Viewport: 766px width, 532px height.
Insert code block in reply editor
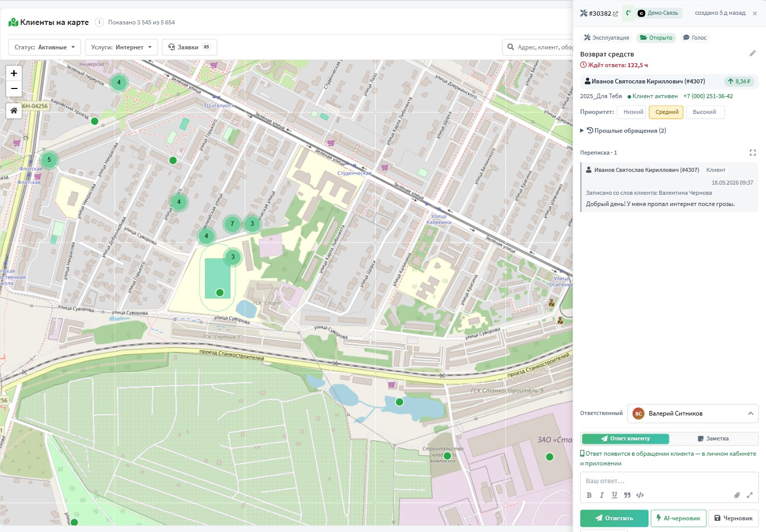pyautogui.click(x=640, y=495)
